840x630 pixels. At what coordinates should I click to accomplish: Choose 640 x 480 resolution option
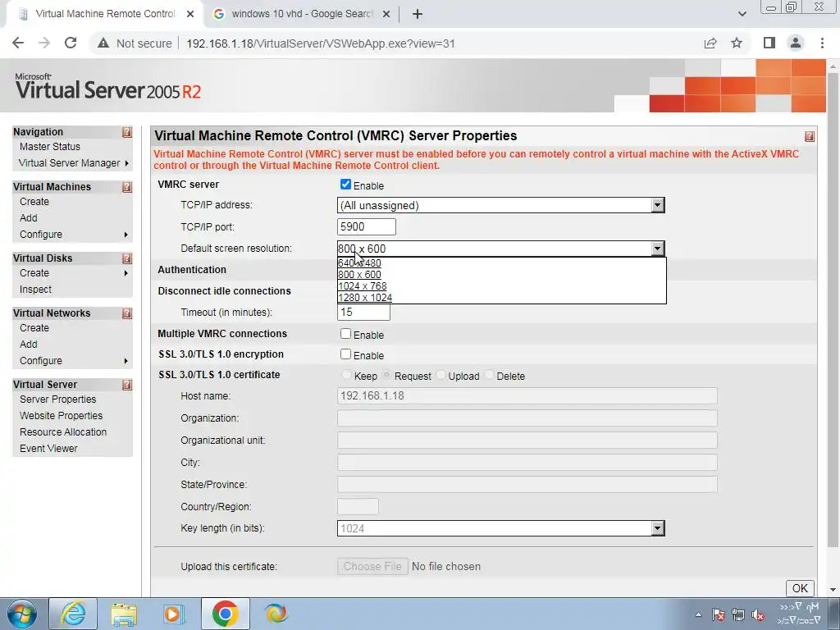pos(359,263)
